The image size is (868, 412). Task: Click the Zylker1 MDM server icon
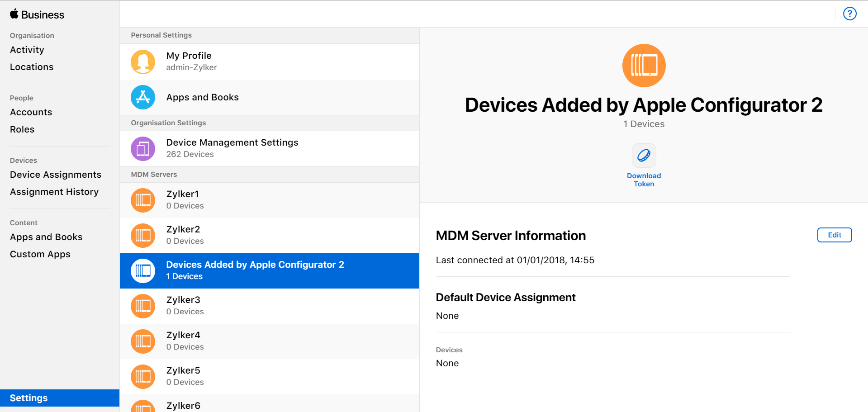(x=143, y=200)
